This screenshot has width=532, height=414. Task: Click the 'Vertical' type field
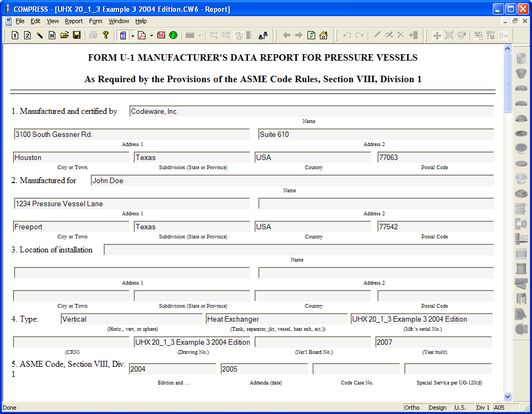click(x=132, y=319)
